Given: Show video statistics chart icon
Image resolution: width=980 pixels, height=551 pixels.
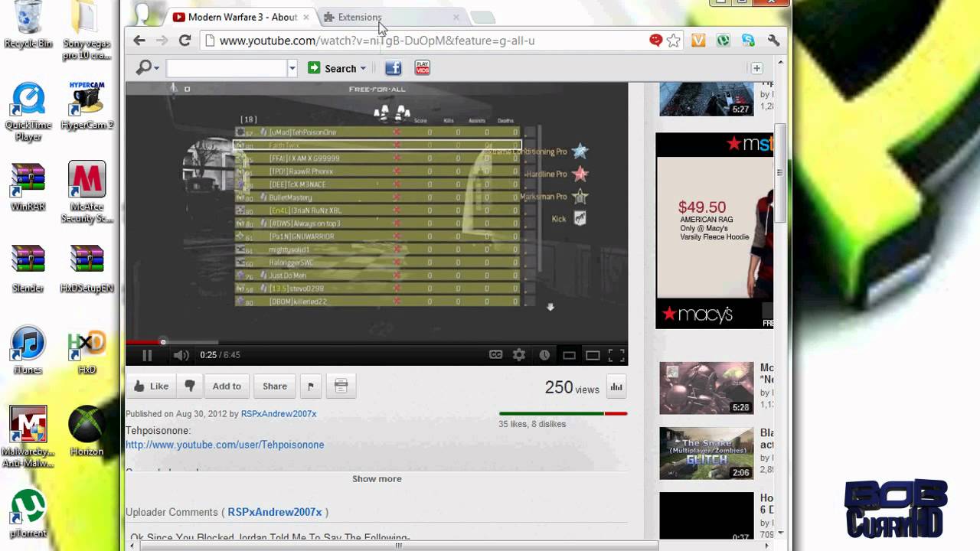Looking at the screenshot, I should pos(616,387).
